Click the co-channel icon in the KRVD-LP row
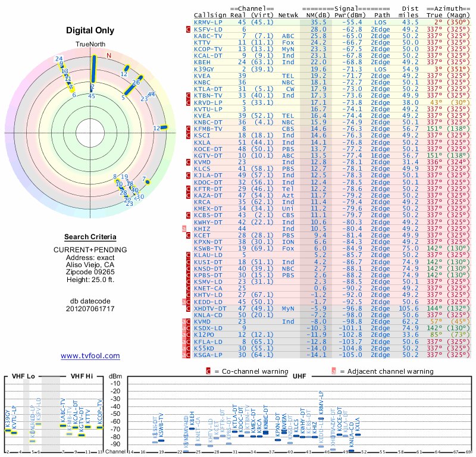This screenshot has height=457, width=476. pyautogui.click(x=188, y=102)
